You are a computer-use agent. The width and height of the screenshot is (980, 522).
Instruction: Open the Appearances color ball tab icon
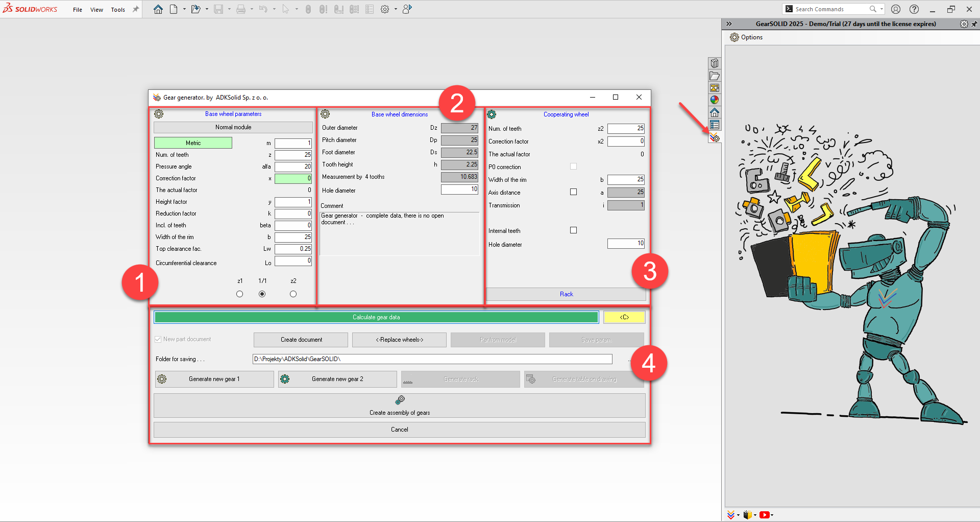[x=715, y=100]
